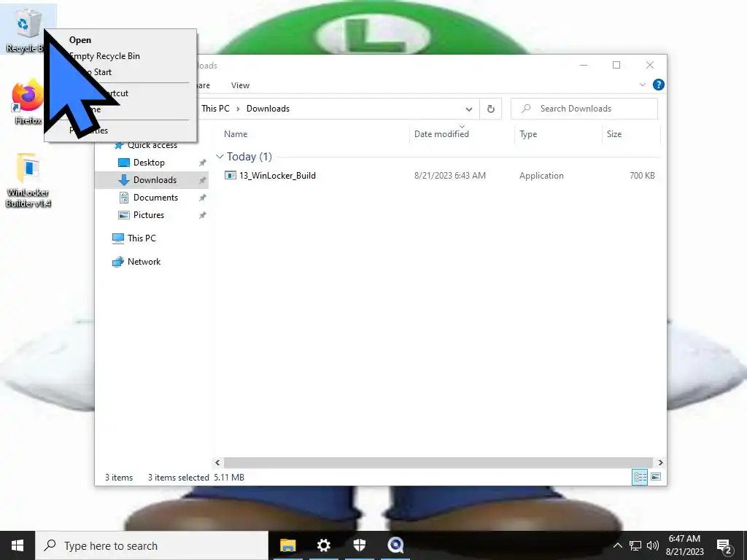Open File Explorer from the taskbar
Viewport: 747px width, 560px height.
pos(287,545)
